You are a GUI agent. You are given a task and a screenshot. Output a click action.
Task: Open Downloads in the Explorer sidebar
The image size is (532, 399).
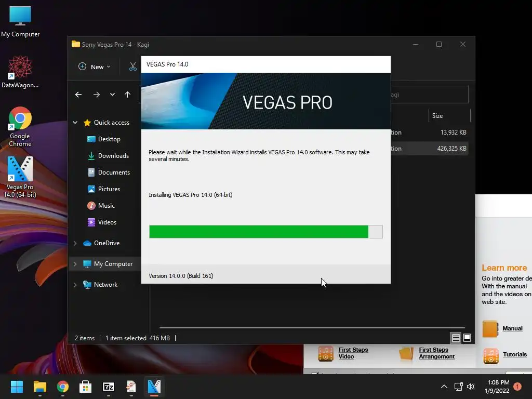point(108,156)
